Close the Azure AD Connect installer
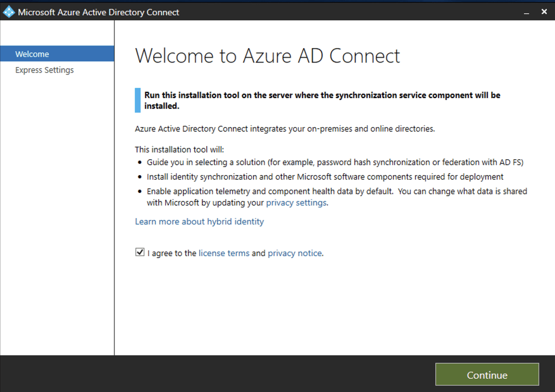 click(x=544, y=12)
